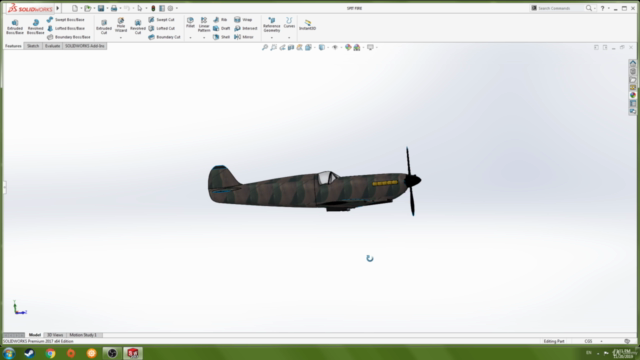Open the Hole Wizard tool

[121, 24]
